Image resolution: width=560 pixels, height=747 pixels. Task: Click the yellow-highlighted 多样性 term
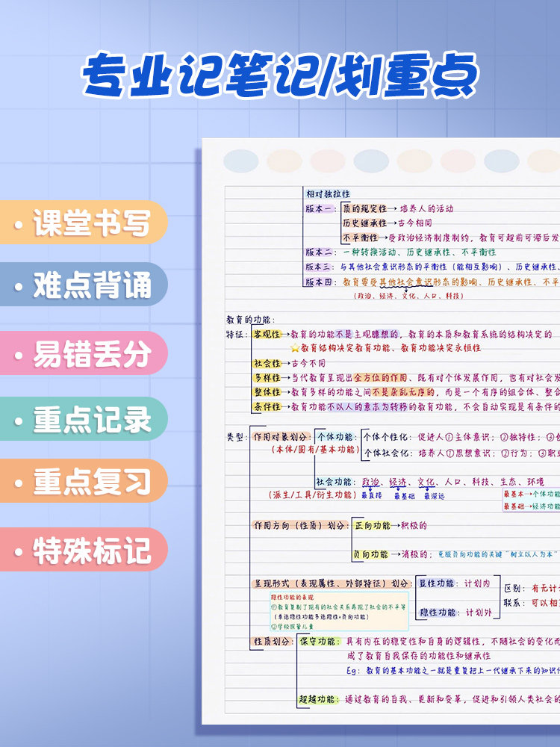click(x=267, y=378)
